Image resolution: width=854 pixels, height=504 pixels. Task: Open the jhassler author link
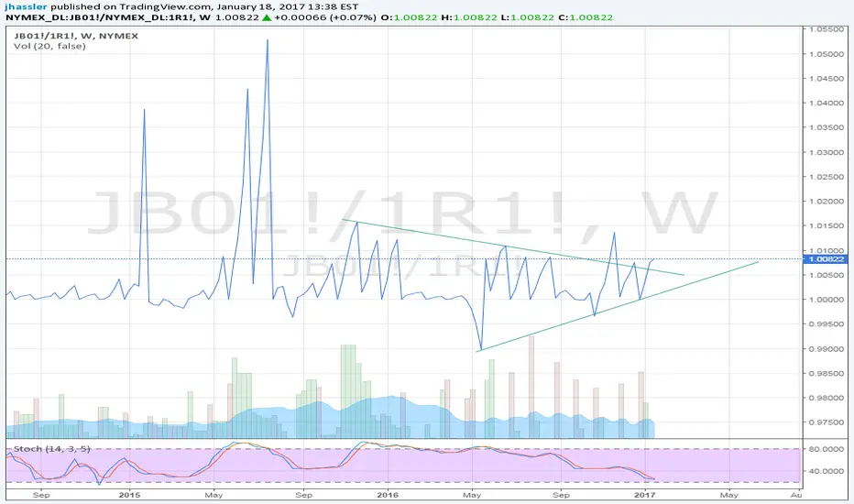click(26, 6)
